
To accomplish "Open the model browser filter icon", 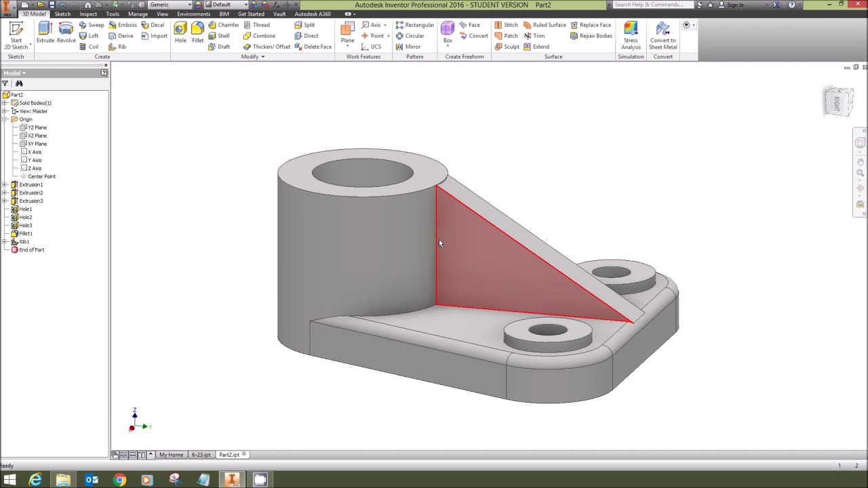I will pyautogui.click(x=5, y=83).
